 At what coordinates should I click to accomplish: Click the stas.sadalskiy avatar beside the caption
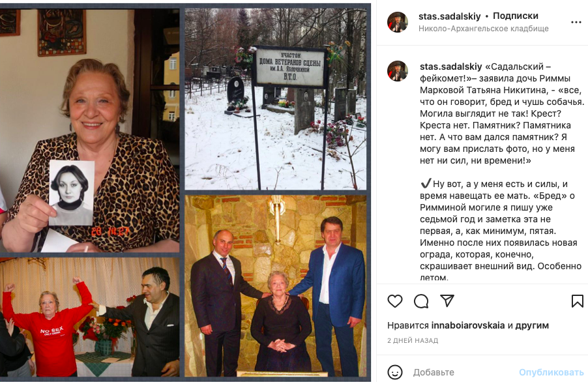coord(398,71)
